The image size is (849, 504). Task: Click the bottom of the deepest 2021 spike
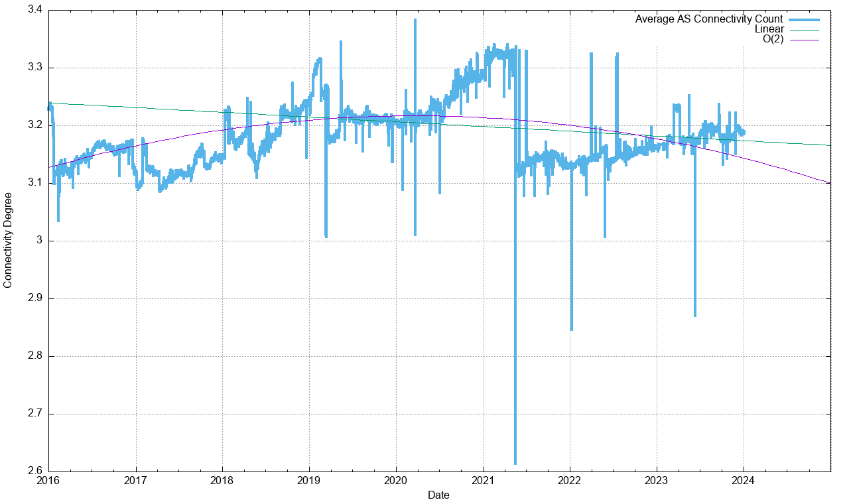[x=515, y=463]
